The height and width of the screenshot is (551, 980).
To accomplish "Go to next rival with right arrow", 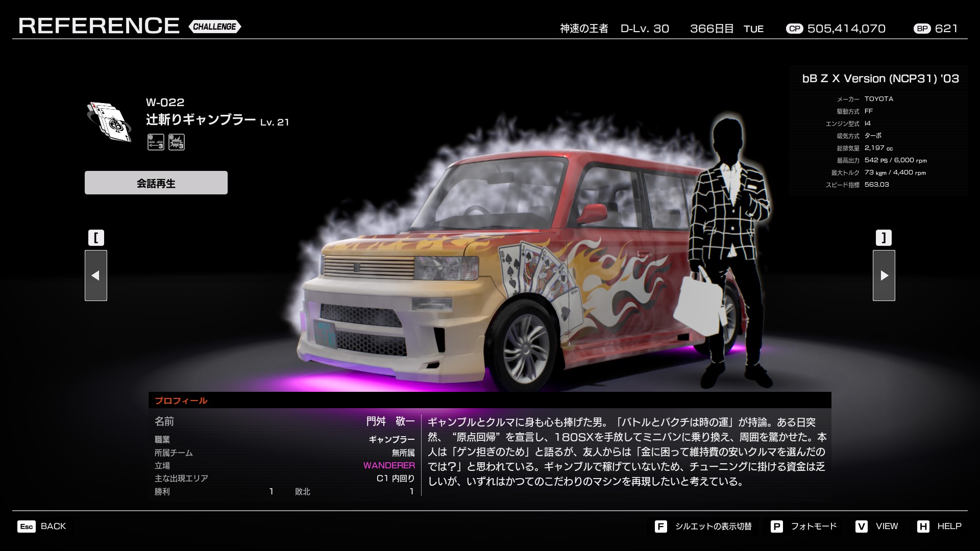I will point(884,275).
